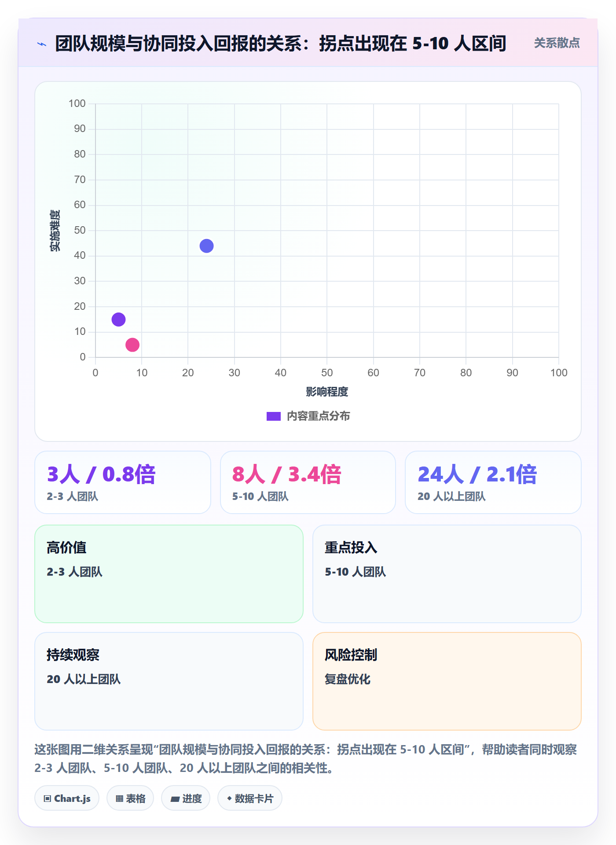Select the 高价值 quadrant card
The width and height of the screenshot is (616, 845).
coord(169,574)
